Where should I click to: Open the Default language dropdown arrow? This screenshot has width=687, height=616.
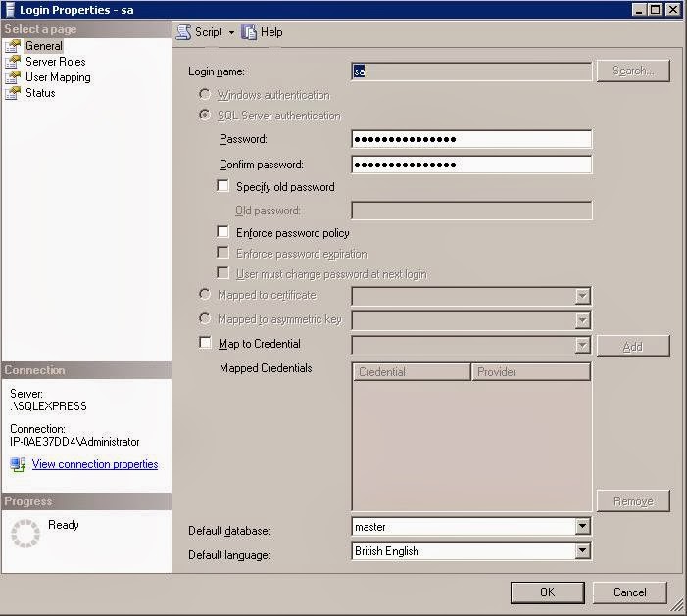582,550
